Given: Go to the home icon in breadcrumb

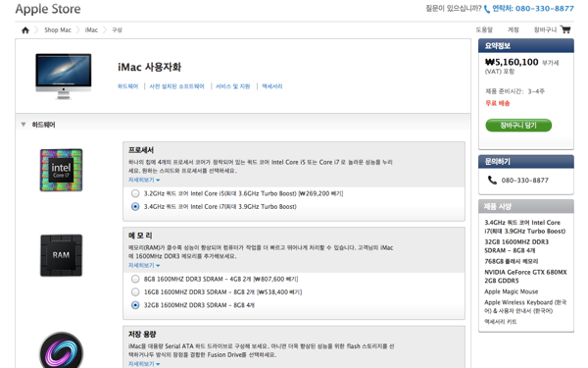Looking at the screenshot, I should pos(25,30).
